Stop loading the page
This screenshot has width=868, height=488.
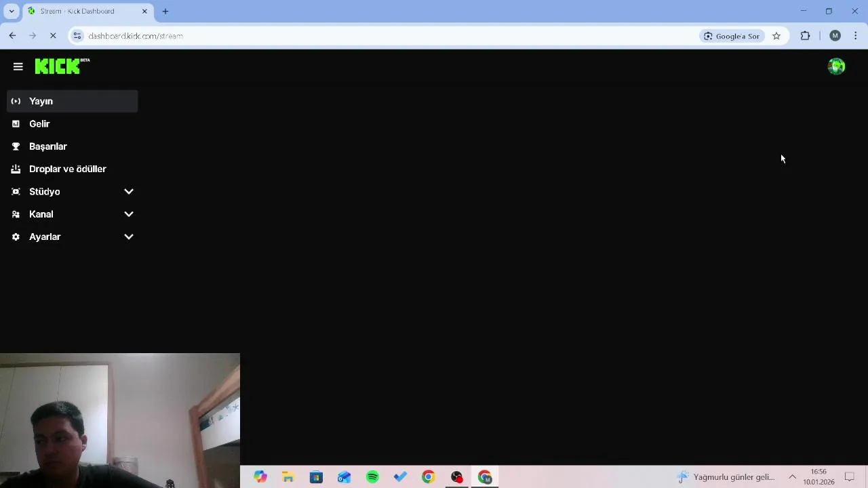pyautogui.click(x=53, y=36)
